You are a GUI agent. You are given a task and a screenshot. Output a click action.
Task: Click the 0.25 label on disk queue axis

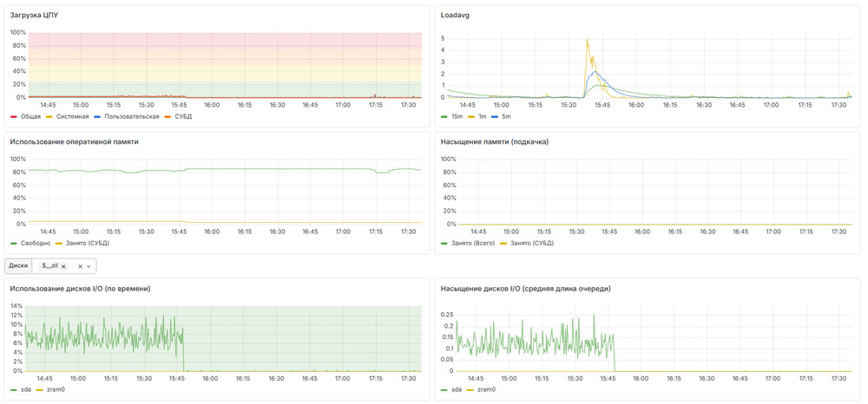click(x=446, y=314)
